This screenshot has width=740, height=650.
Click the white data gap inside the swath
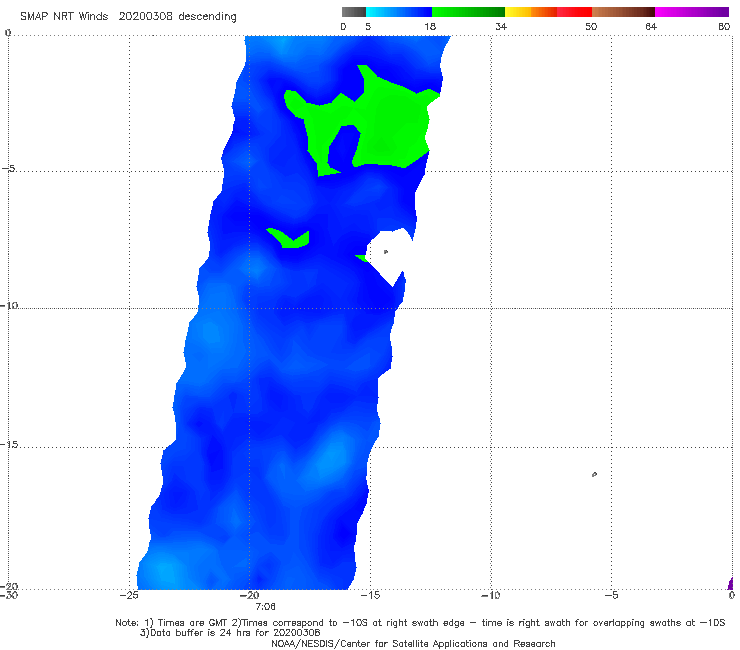(x=387, y=255)
